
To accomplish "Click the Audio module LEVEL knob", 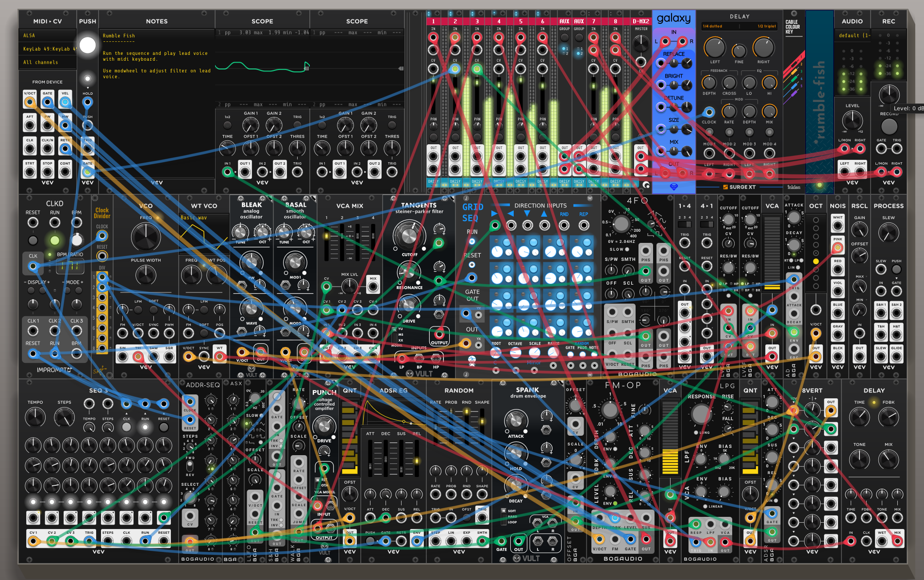I will point(853,120).
